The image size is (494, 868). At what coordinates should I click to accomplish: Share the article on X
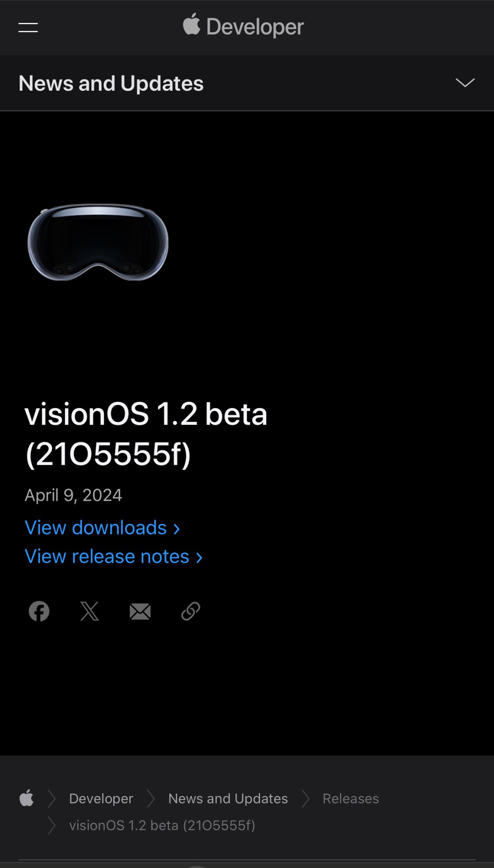tap(89, 611)
